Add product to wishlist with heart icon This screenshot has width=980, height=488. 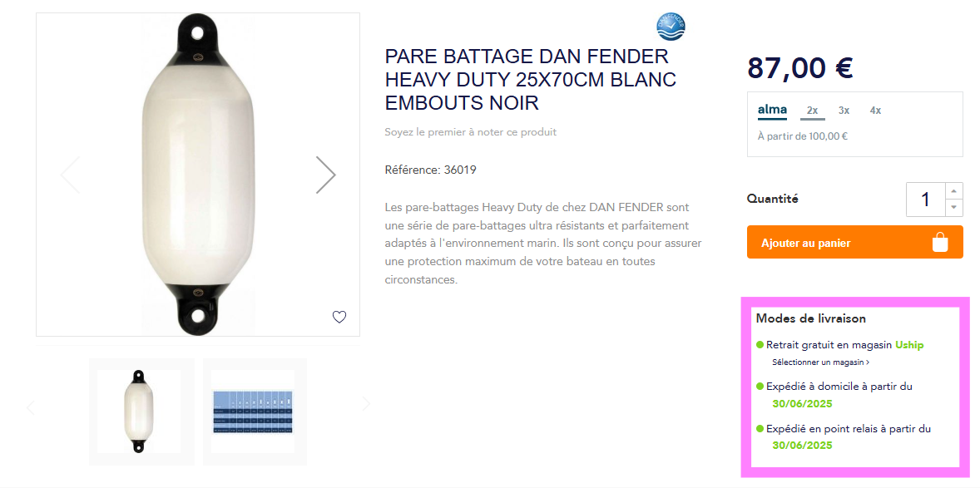tap(339, 317)
